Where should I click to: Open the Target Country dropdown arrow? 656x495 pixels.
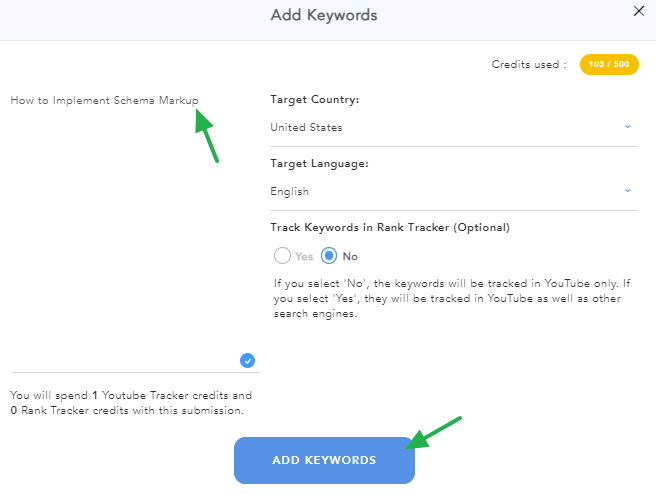[x=627, y=126]
